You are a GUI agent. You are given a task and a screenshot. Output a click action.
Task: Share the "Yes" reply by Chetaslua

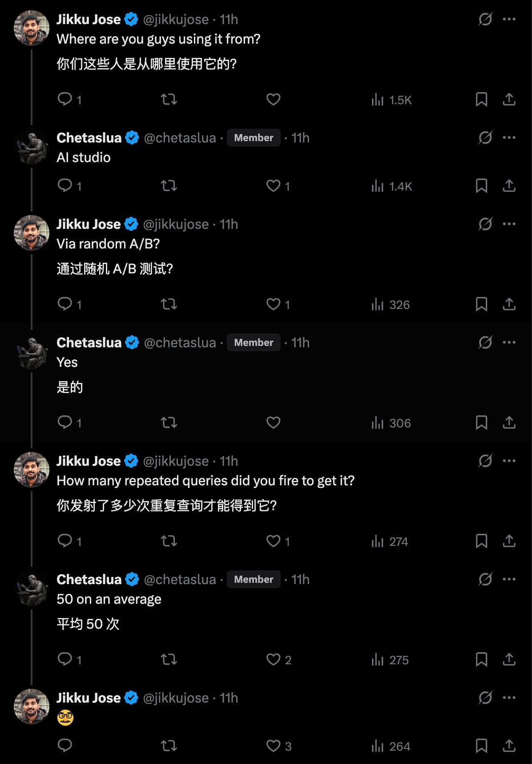tap(509, 423)
